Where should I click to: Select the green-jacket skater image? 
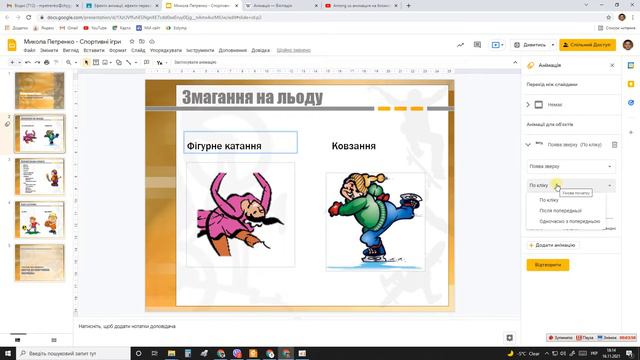coord(375,222)
